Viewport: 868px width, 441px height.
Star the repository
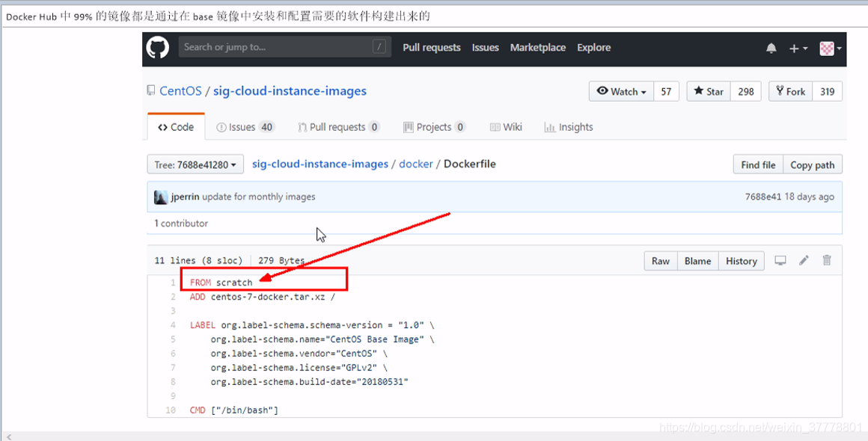[x=709, y=92]
